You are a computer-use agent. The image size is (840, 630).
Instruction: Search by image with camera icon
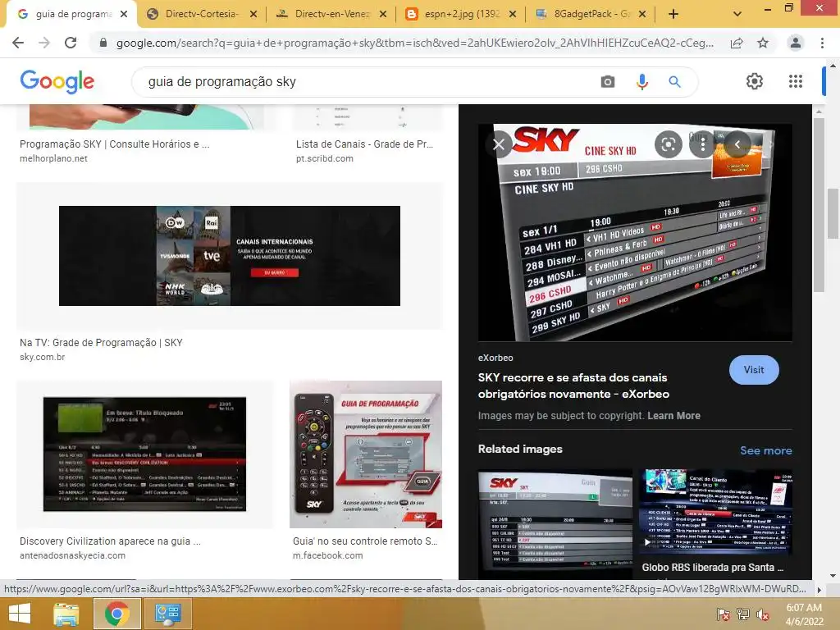pyautogui.click(x=608, y=81)
